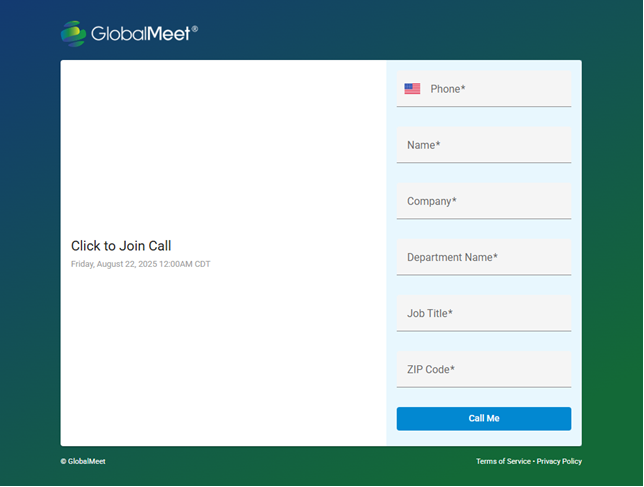This screenshot has height=487, width=644.
Task: Click the © GlobalMeet footer text
Action: [83, 461]
